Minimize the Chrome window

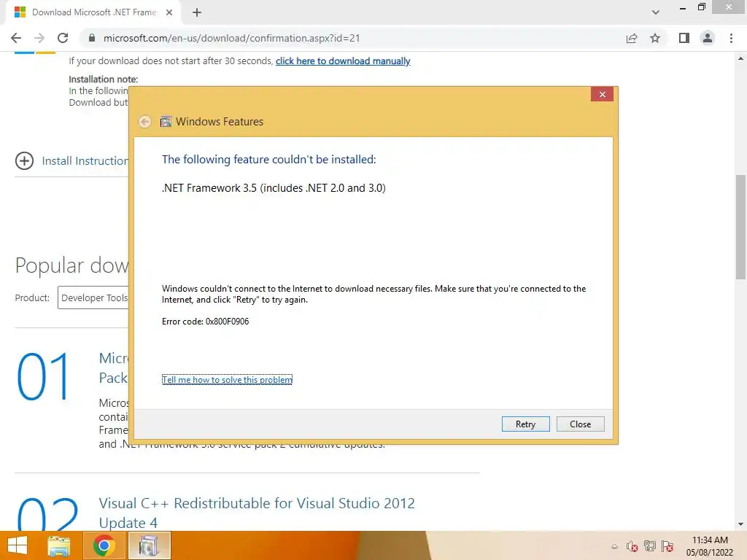(683, 7)
